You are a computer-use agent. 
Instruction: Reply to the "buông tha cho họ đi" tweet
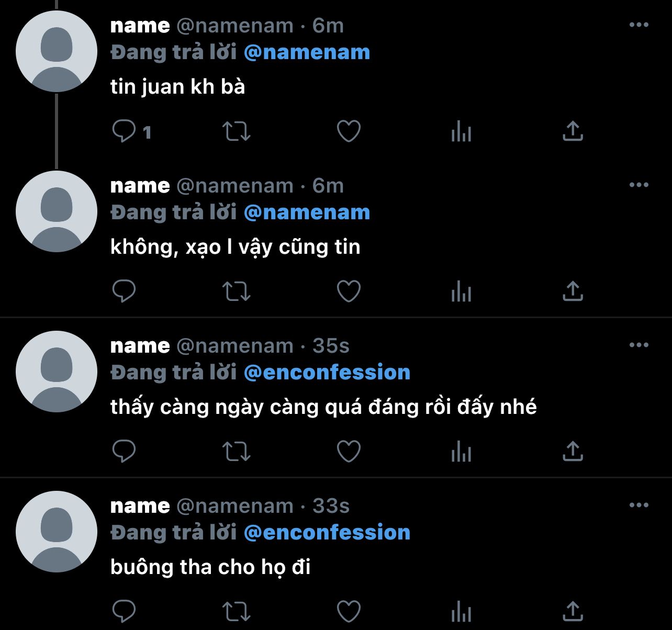124,611
